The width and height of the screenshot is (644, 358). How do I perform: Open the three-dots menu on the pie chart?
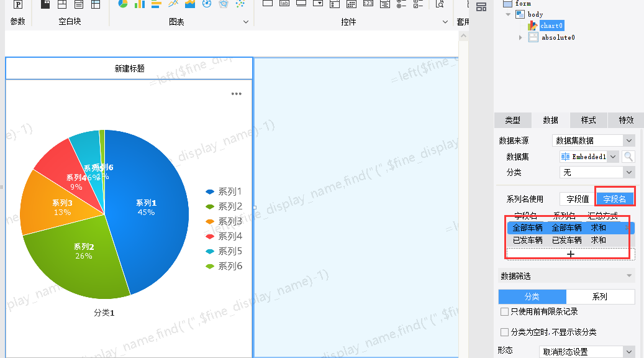[237, 94]
